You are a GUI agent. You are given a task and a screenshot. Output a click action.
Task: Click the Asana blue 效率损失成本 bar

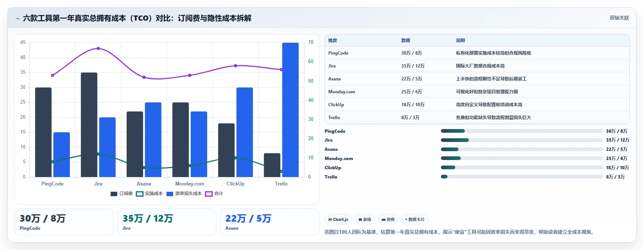click(153, 140)
